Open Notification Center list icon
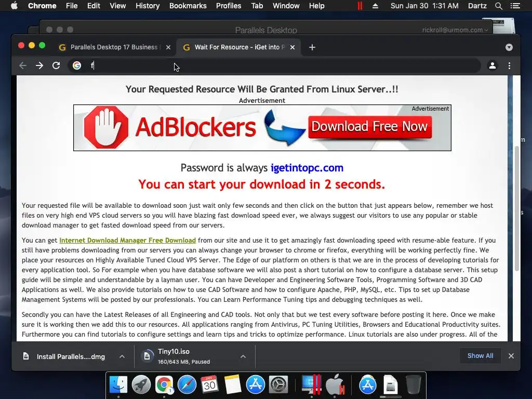The image size is (532, 399). tap(515, 6)
